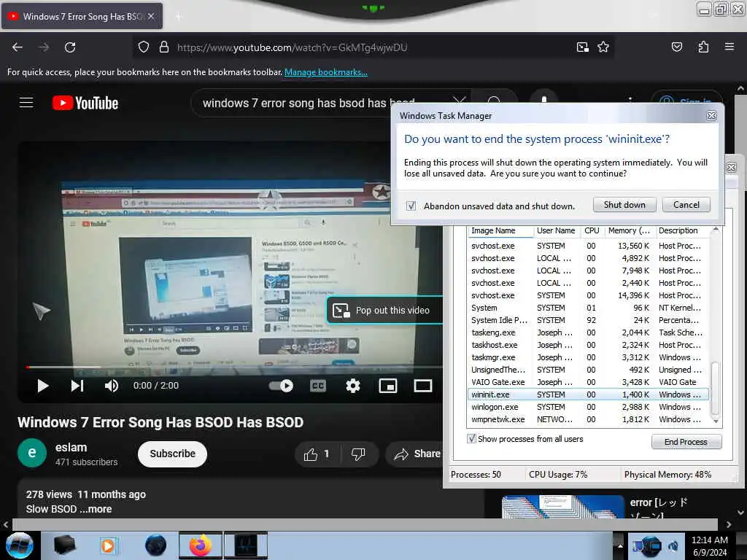Click End Process button in Task Manager

coord(686,442)
